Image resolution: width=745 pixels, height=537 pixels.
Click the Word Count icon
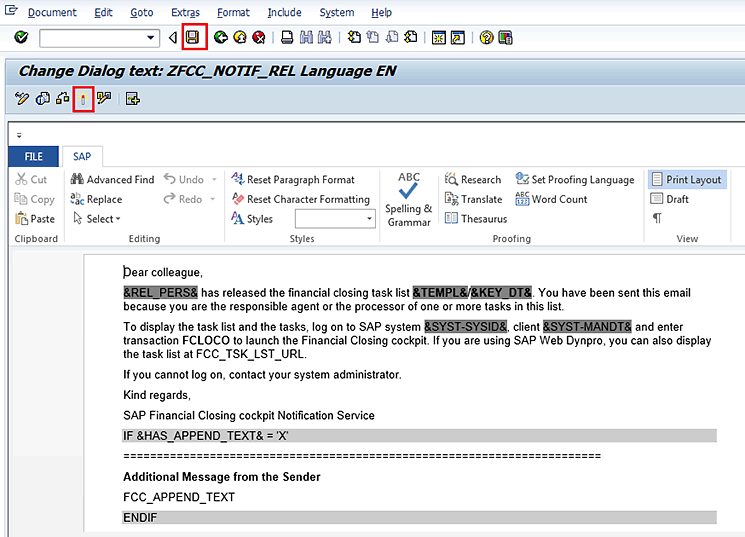tap(551, 199)
